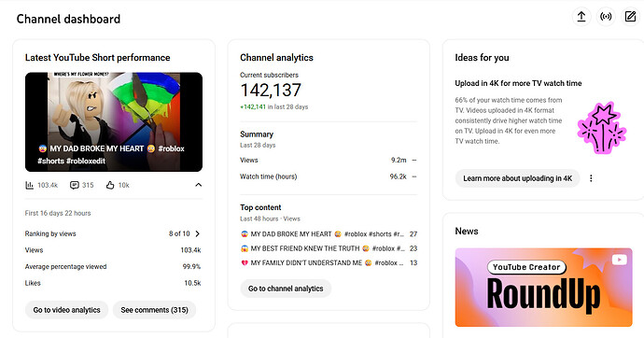Open the latest Short video thumbnail

(114, 122)
